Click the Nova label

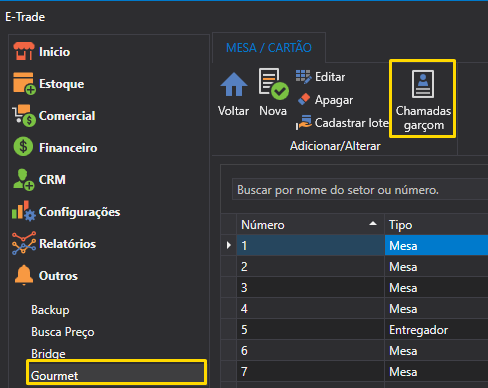273,111
